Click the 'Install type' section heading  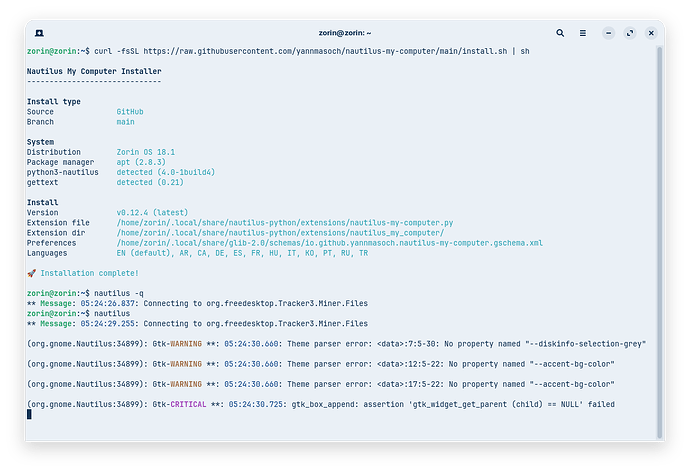tap(54, 102)
